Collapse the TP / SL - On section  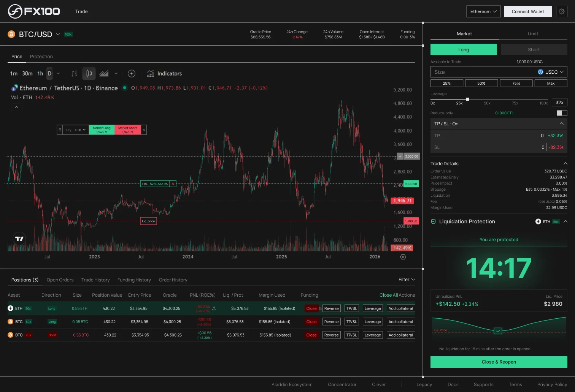coord(561,123)
